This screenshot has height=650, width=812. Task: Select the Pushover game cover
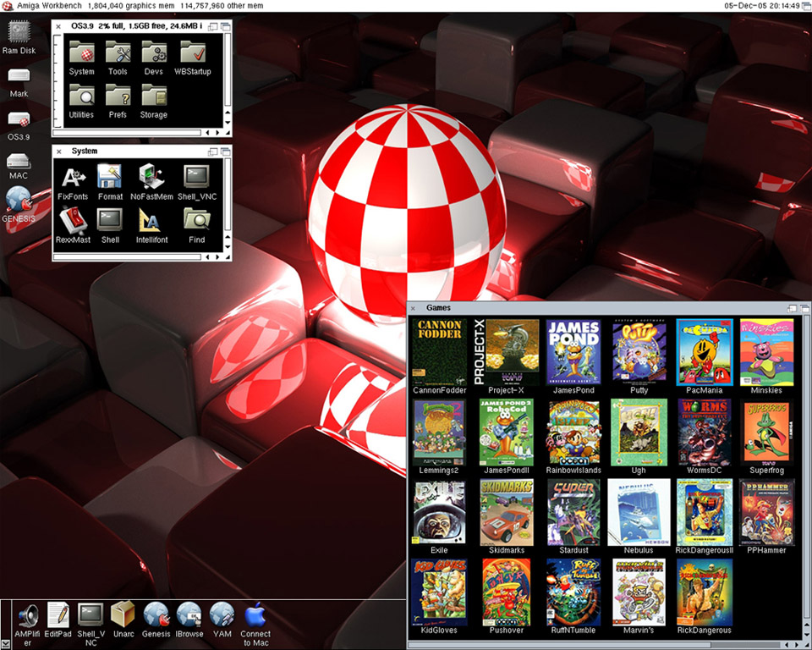(x=507, y=592)
